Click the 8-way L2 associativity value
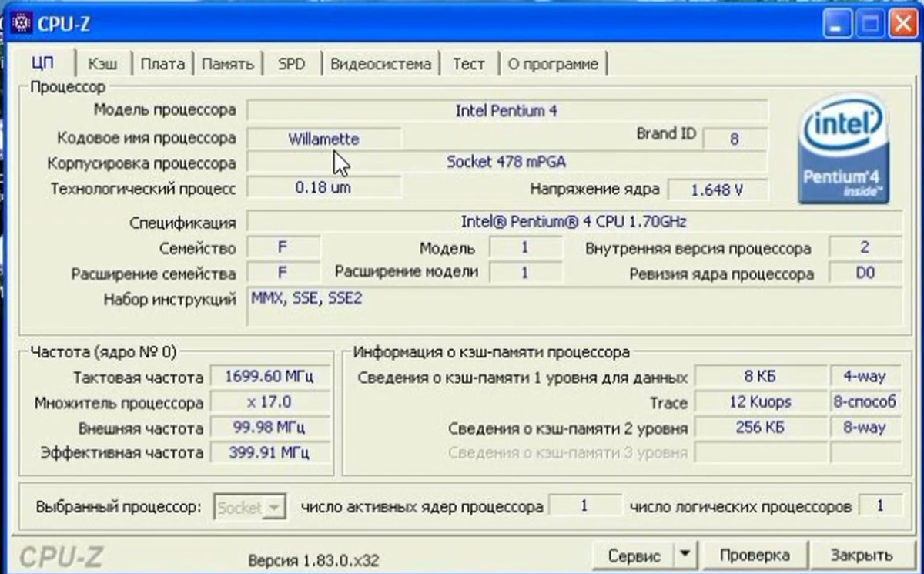Viewport: 924px width, 574px height. point(865,427)
